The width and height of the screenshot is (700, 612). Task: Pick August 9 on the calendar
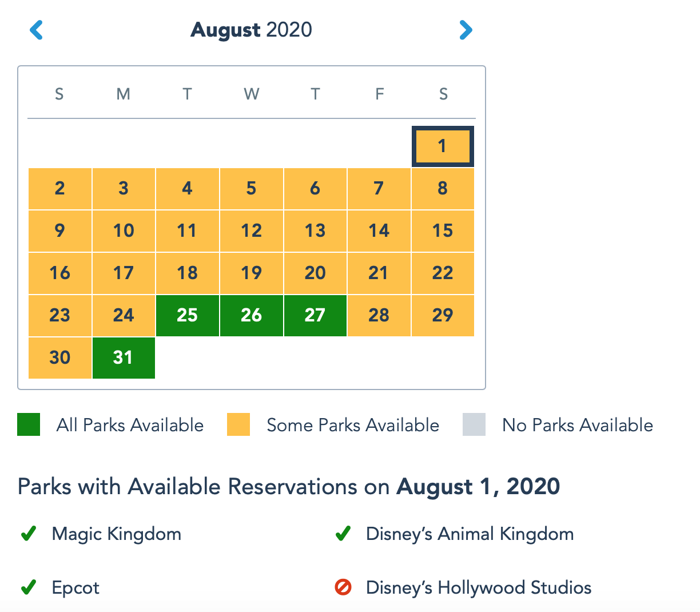click(60, 231)
